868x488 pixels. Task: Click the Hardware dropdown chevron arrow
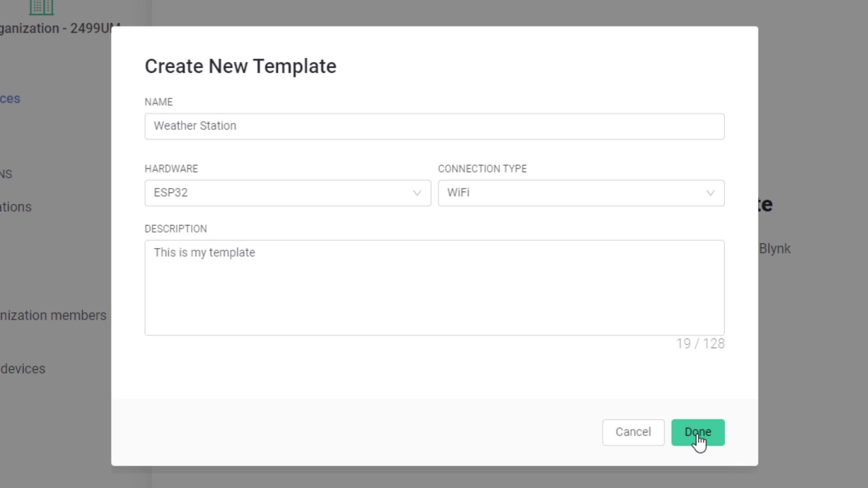[417, 193]
